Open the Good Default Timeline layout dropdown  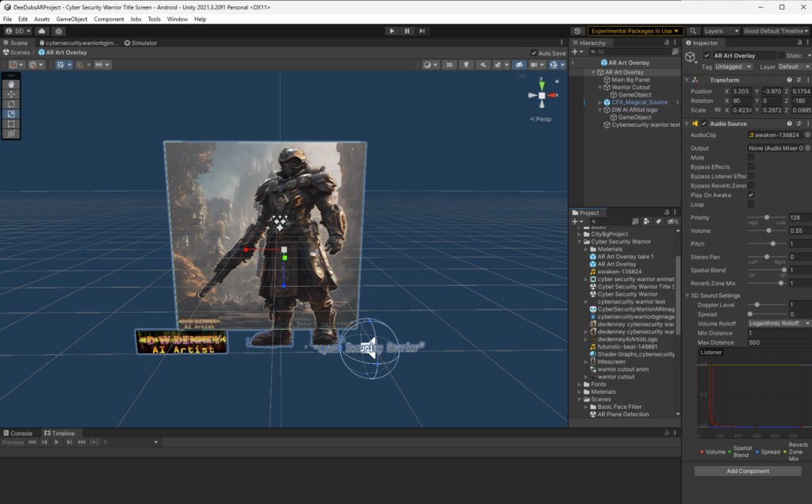click(777, 31)
